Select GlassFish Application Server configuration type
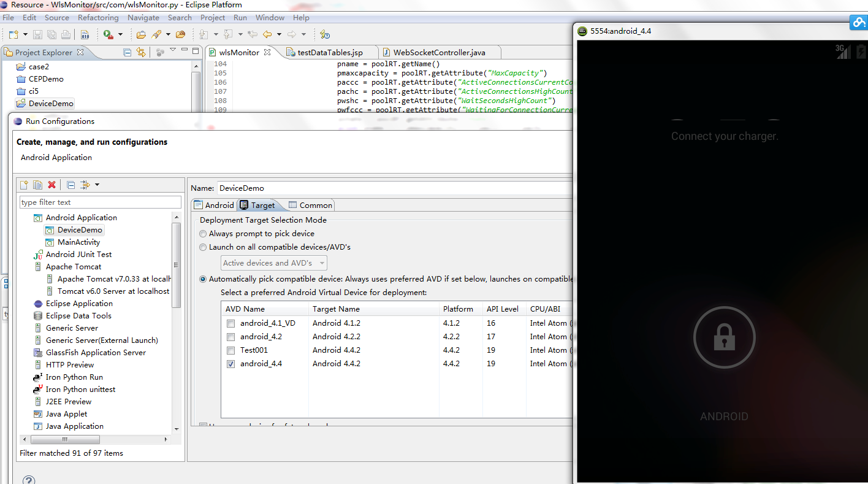868x484 pixels. tap(96, 353)
